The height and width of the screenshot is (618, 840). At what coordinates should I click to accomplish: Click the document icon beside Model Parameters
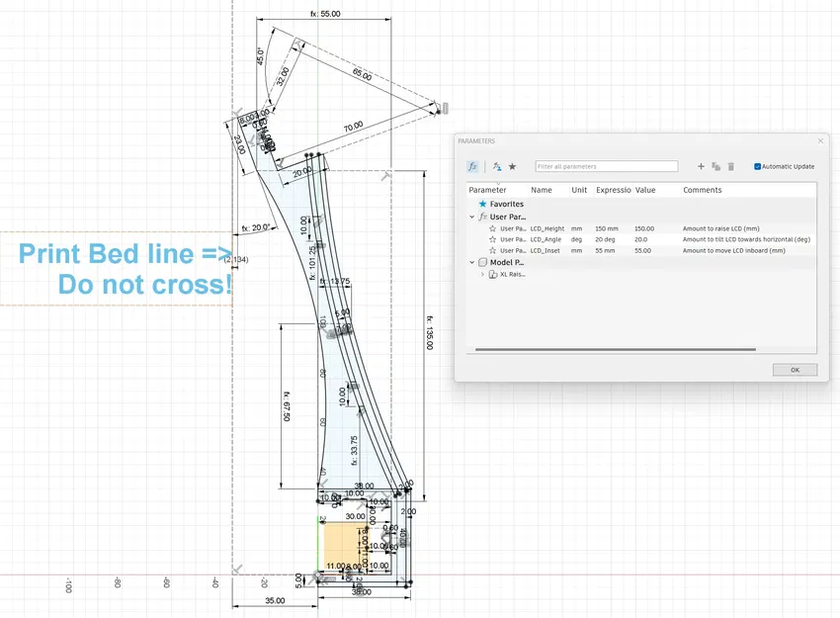pos(481,262)
